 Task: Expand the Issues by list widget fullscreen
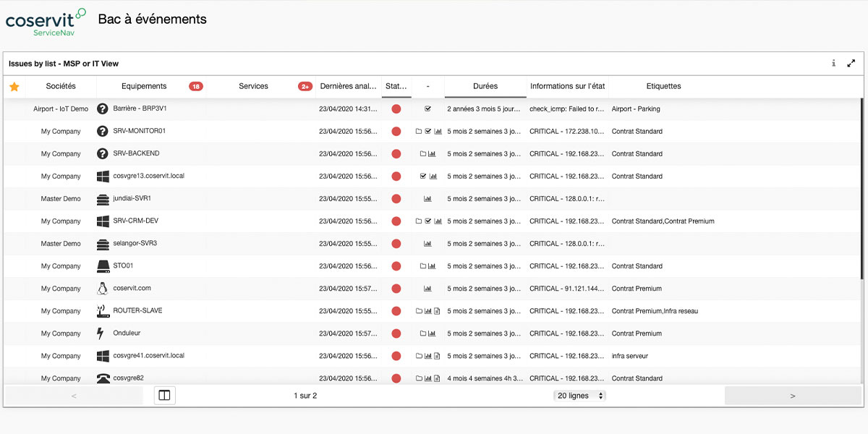[851, 64]
